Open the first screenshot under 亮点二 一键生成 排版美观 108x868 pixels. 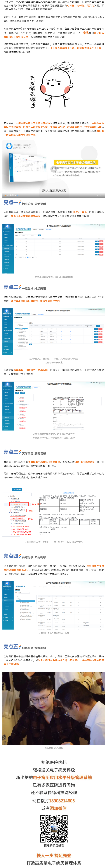54,332
